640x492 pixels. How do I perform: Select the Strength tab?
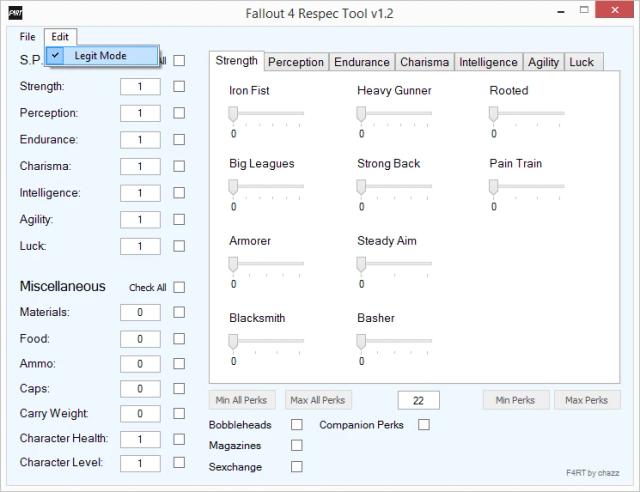point(237,61)
